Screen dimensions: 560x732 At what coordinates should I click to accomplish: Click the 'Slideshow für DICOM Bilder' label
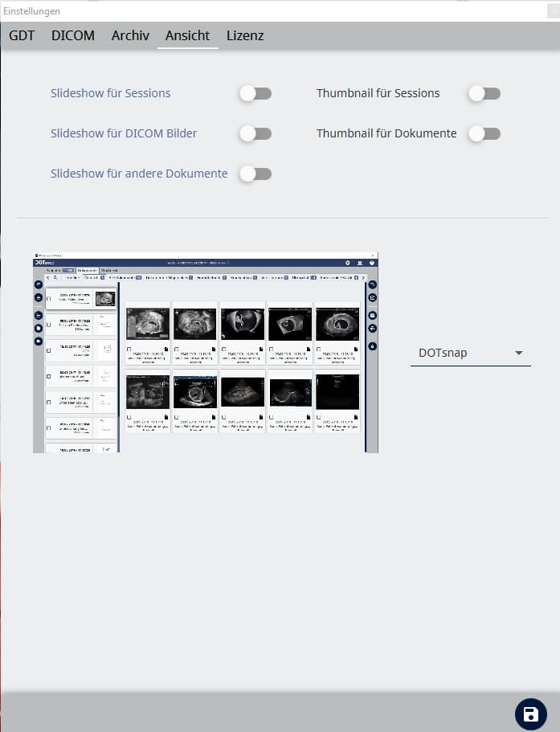tap(124, 133)
